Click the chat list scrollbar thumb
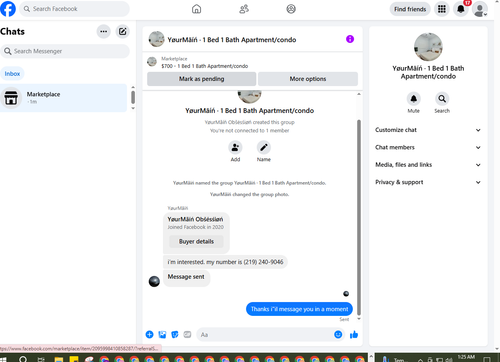The height and width of the screenshot is (362, 500). point(133,97)
